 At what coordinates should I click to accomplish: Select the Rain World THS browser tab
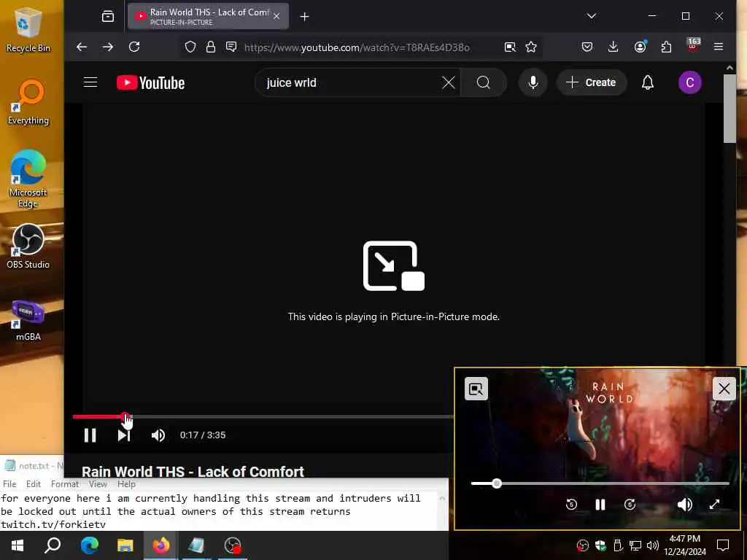pyautogui.click(x=208, y=17)
